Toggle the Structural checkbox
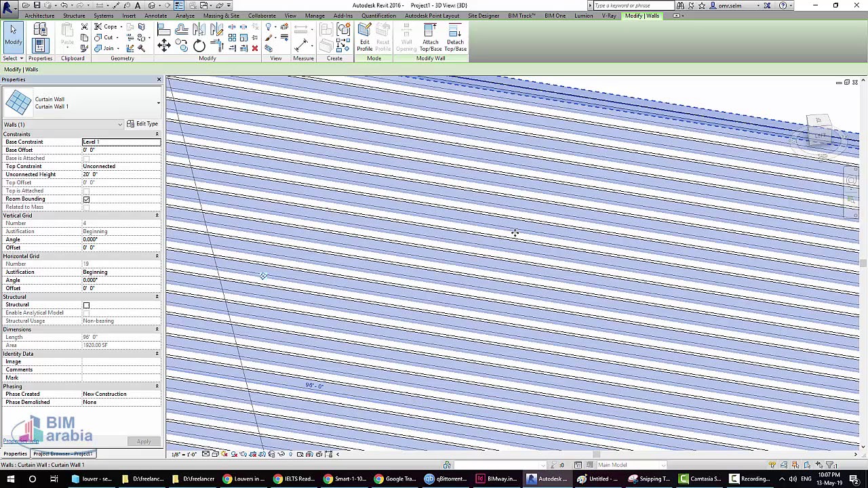 click(x=86, y=305)
